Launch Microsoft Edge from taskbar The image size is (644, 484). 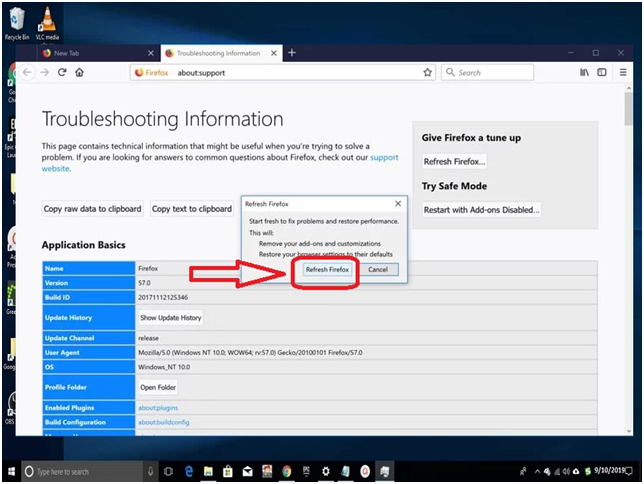click(x=189, y=472)
